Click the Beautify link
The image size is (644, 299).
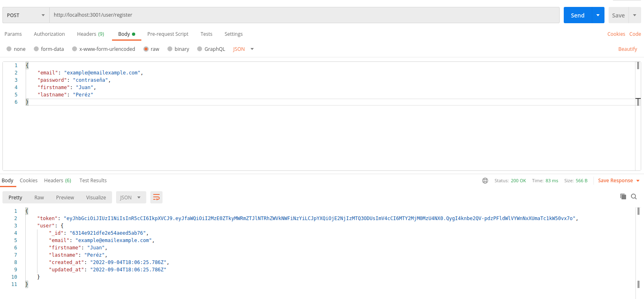coord(627,49)
